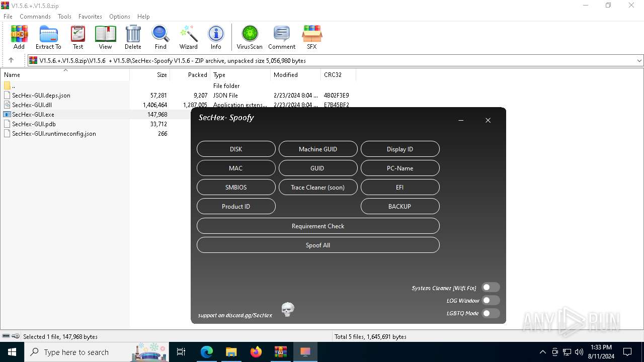Viewport: 644px width, 362px height.
Task: Click the SMBIOS button
Action: (236, 187)
